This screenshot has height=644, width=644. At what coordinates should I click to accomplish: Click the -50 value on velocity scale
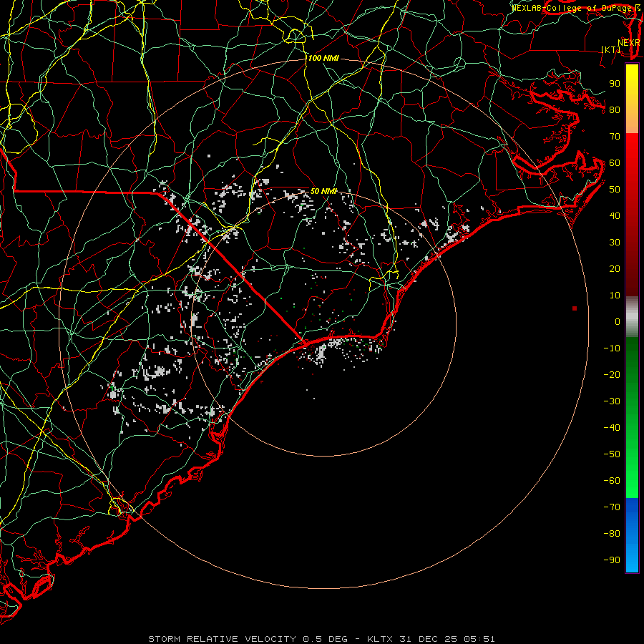612,454
